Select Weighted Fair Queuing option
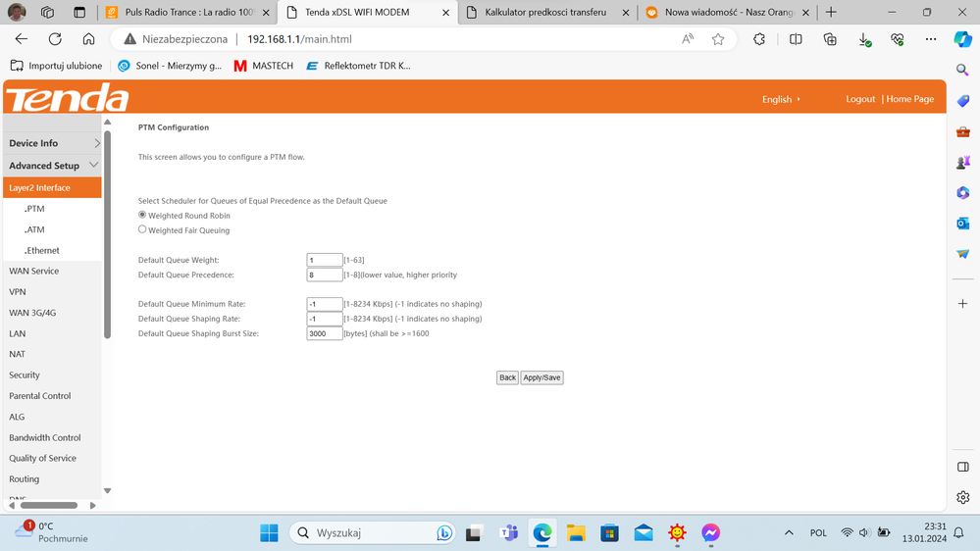The image size is (980, 551). 142,229
